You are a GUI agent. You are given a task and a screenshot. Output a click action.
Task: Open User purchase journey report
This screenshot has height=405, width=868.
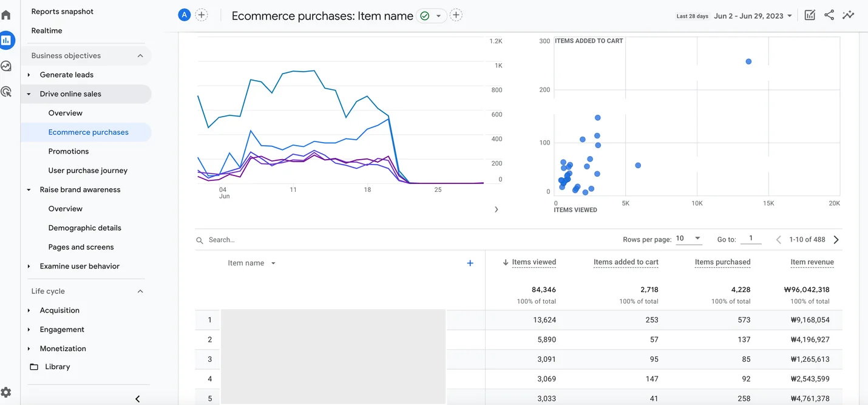(x=88, y=171)
